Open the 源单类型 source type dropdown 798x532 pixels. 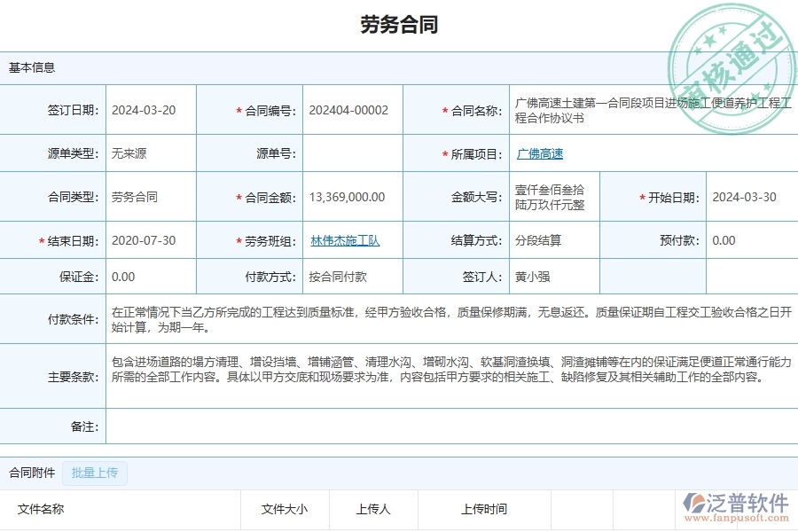pos(149,153)
